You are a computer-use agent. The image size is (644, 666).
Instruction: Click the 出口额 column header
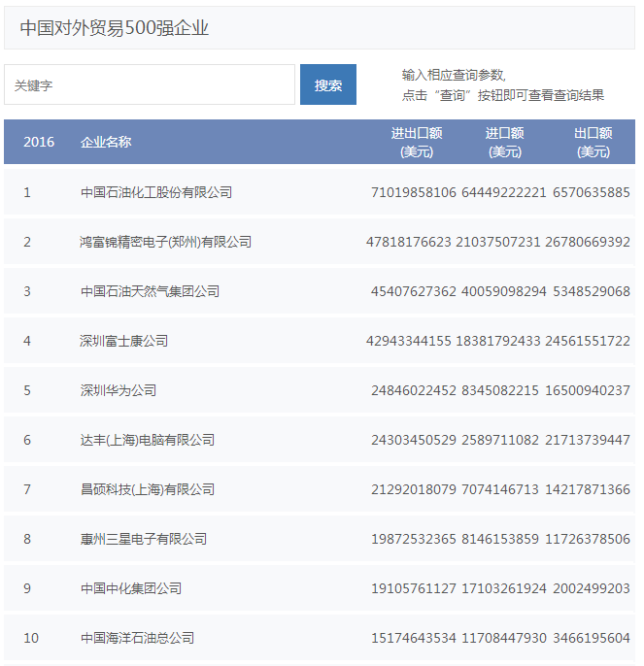click(x=593, y=142)
